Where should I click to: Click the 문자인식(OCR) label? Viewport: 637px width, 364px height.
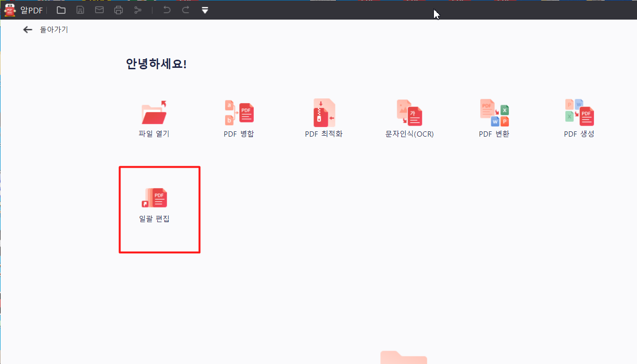(410, 134)
